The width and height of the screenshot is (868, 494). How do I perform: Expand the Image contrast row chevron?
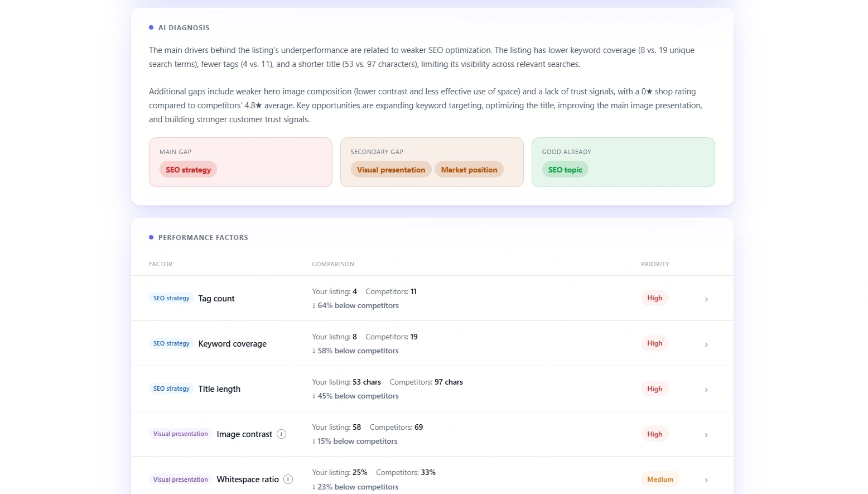tap(706, 435)
